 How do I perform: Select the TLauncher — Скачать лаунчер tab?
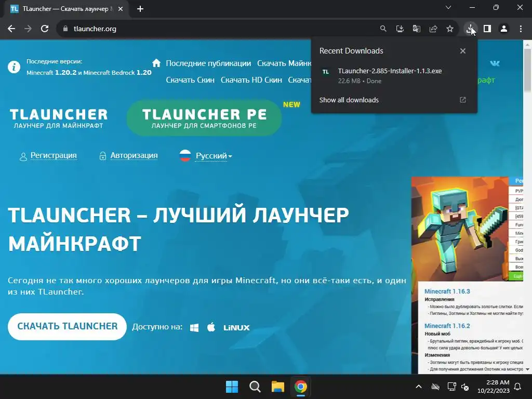(66, 9)
